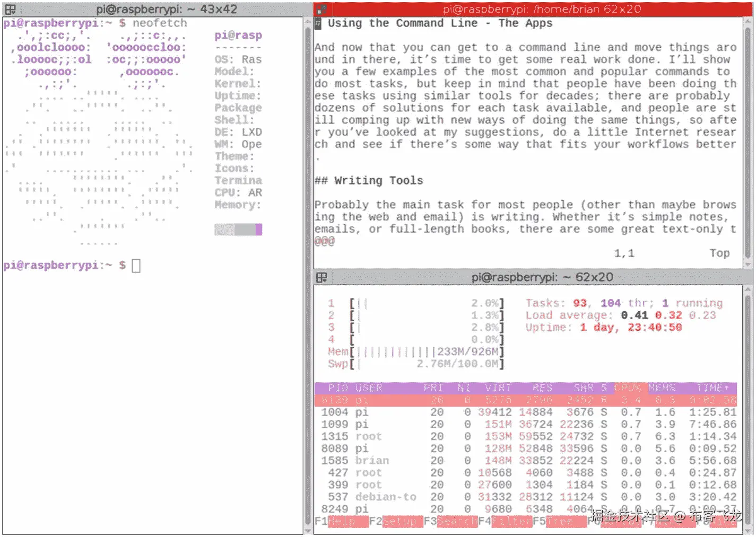
Task: Sort by USER column header in htop
Action: point(369,388)
